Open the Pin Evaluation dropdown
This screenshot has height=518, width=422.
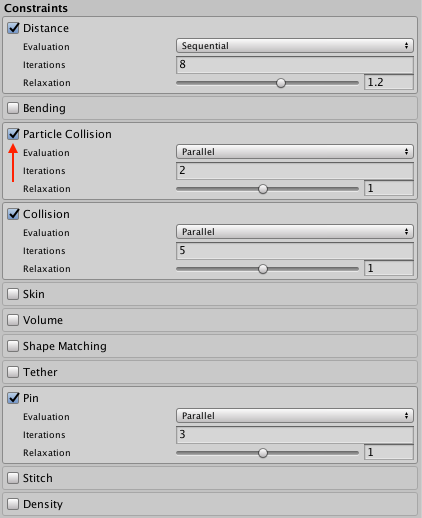coord(295,416)
